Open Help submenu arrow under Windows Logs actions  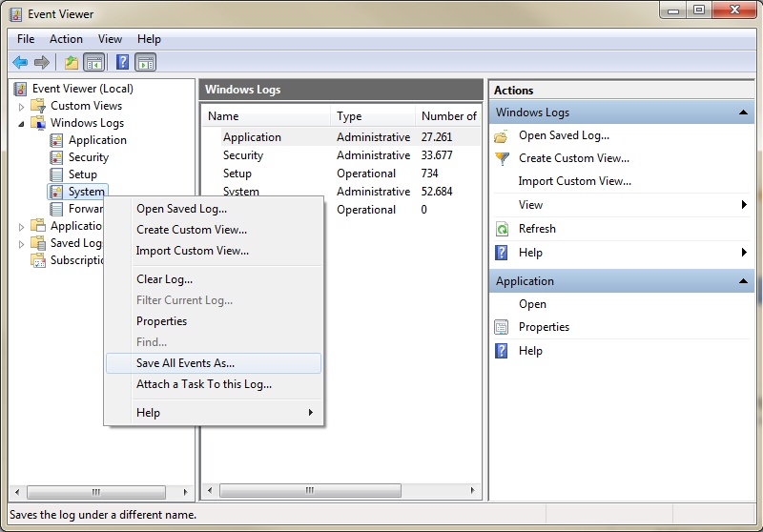pos(744,253)
